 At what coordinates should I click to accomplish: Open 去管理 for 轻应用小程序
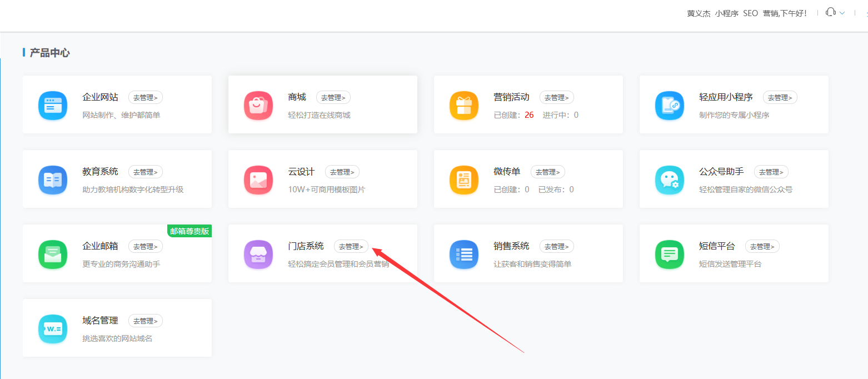point(780,97)
